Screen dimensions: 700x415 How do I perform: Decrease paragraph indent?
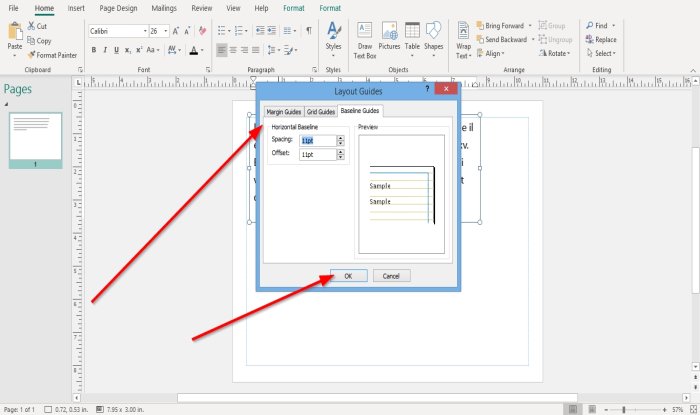pos(260,31)
